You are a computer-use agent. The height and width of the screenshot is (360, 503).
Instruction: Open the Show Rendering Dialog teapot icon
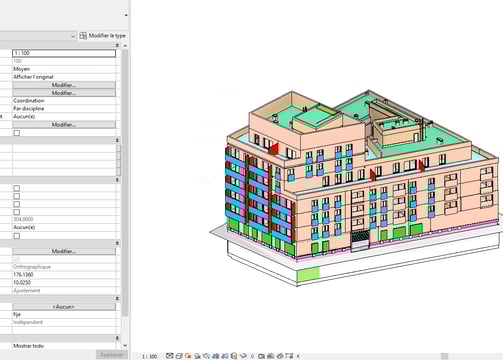[207, 356]
